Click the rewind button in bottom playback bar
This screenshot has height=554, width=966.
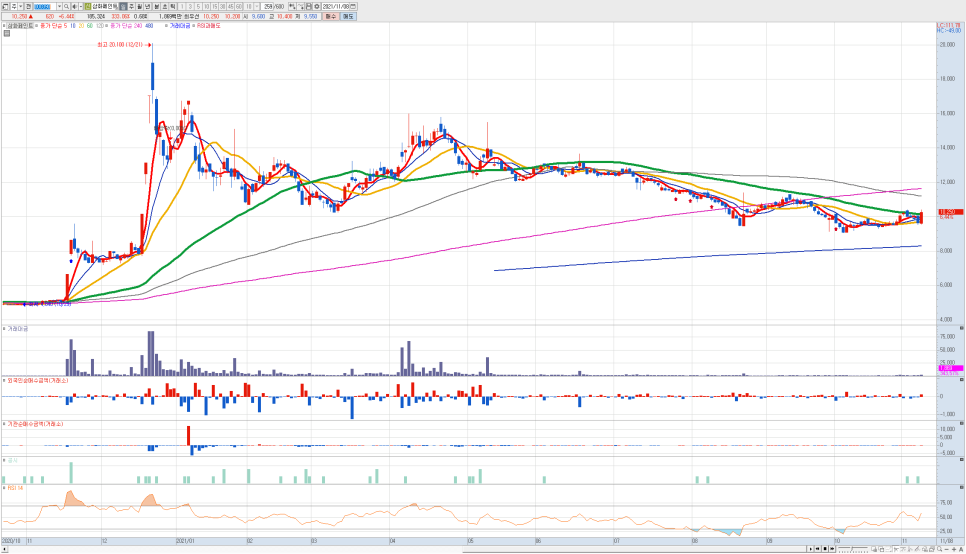pos(818,548)
